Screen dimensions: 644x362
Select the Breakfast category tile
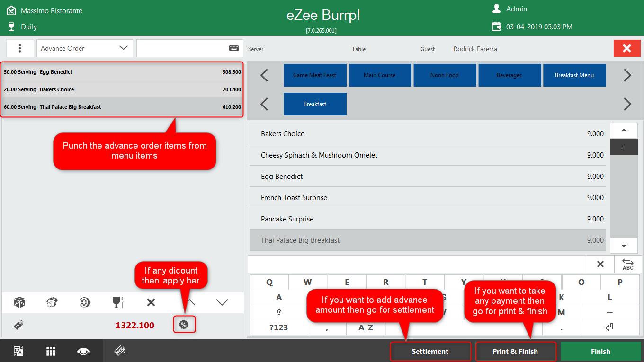pyautogui.click(x=315, y=104)
